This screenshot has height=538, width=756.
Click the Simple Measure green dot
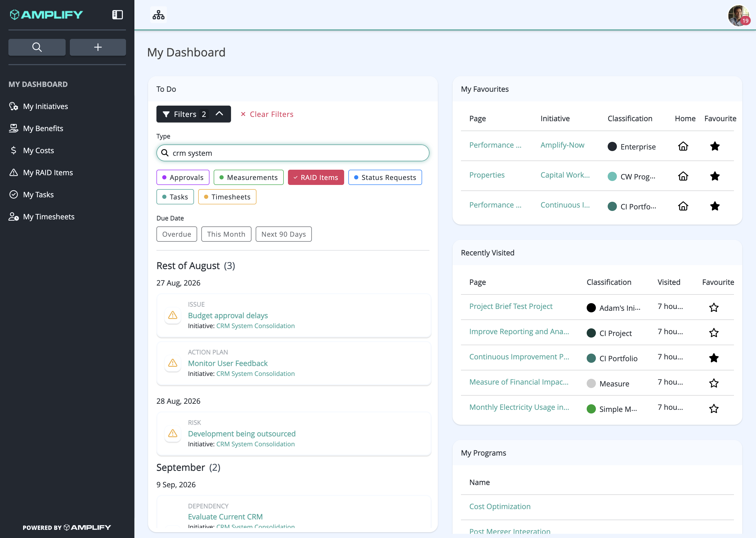[x=591, y=409]
